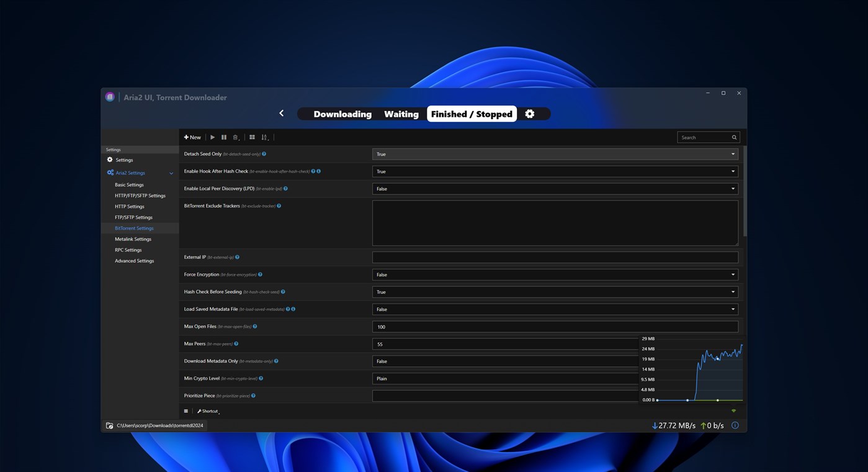Switch to the Downloading tab
The height and width of the screenshot is (472, 868).
coord(342,114)
